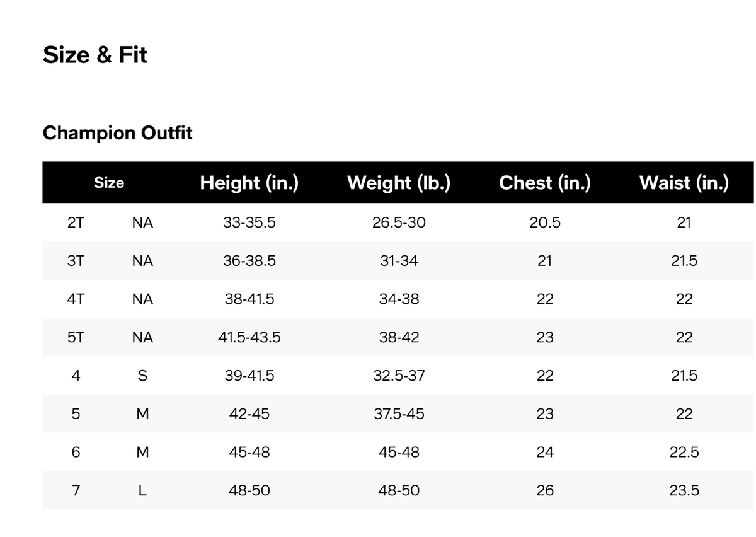Click the waist value 23.5
The width and height of the screenshot is (756, 537).
684,490
